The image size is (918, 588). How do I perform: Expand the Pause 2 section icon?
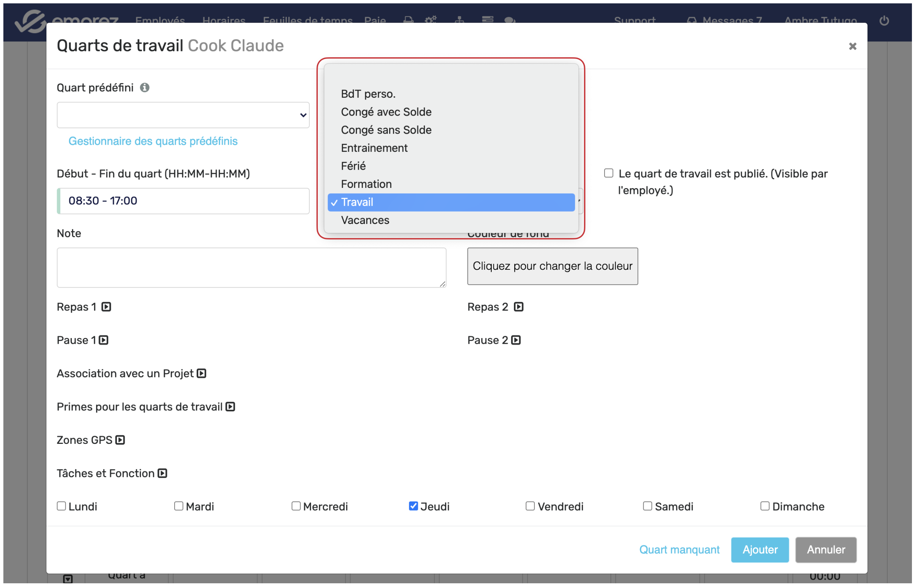click(x=517, y=340)
